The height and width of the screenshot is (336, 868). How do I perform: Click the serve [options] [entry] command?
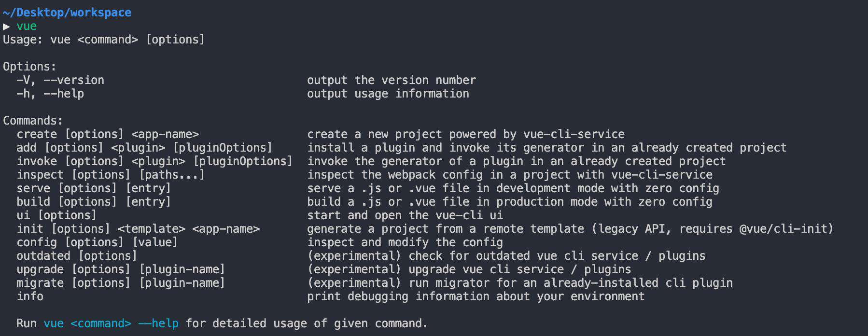tap(94, 188)
